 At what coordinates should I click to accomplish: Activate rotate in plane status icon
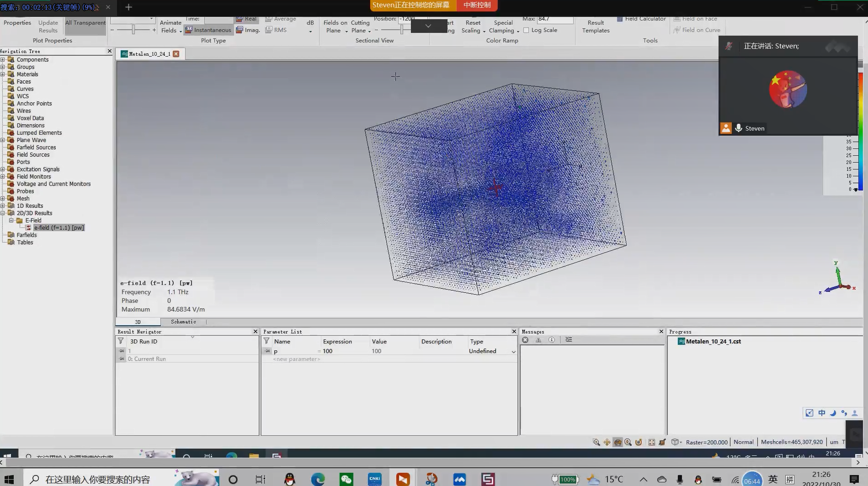[x=639, y=442]
